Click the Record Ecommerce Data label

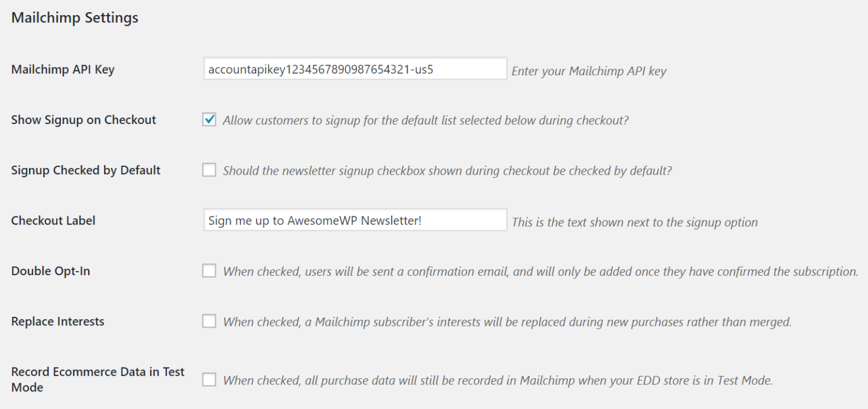(98, 379)
